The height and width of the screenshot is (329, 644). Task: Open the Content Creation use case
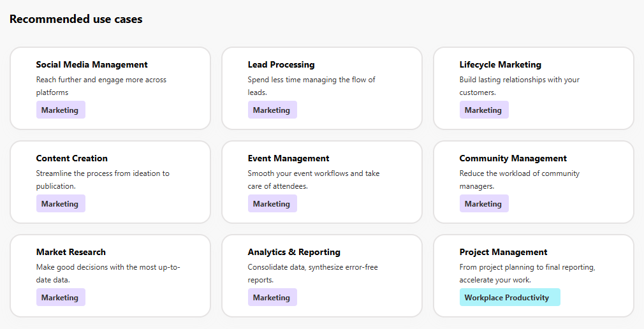click(71, 158)
